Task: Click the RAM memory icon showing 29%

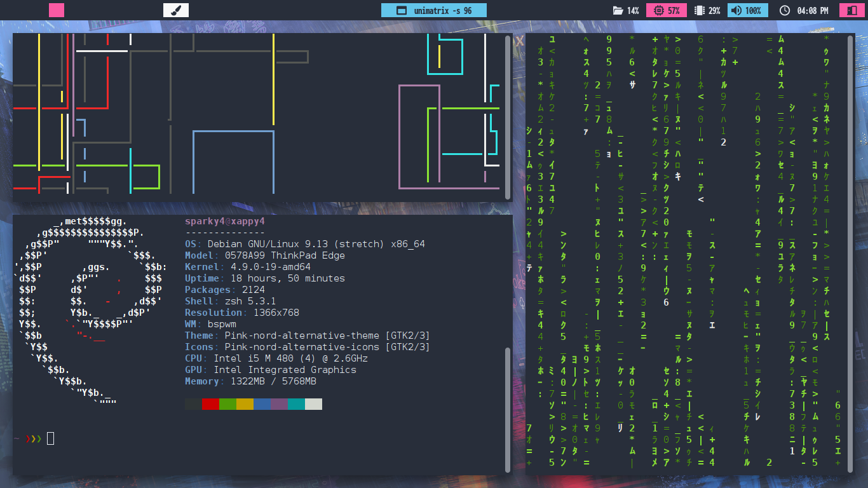Action: [x=700, y=11]
